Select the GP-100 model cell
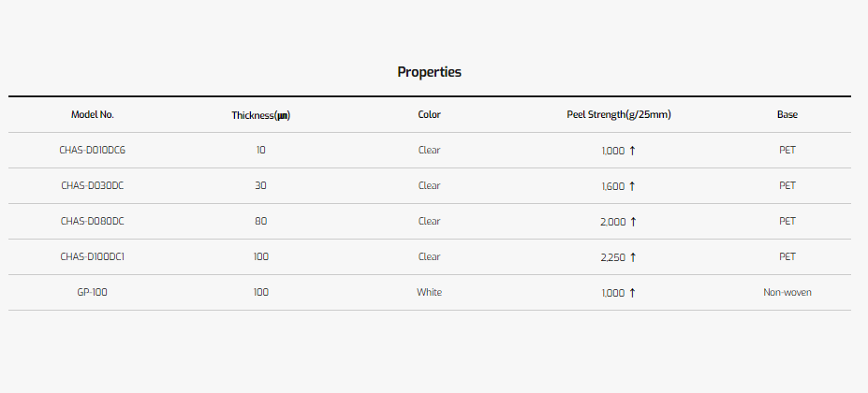868x393 pixels. (x=93, y=292)
